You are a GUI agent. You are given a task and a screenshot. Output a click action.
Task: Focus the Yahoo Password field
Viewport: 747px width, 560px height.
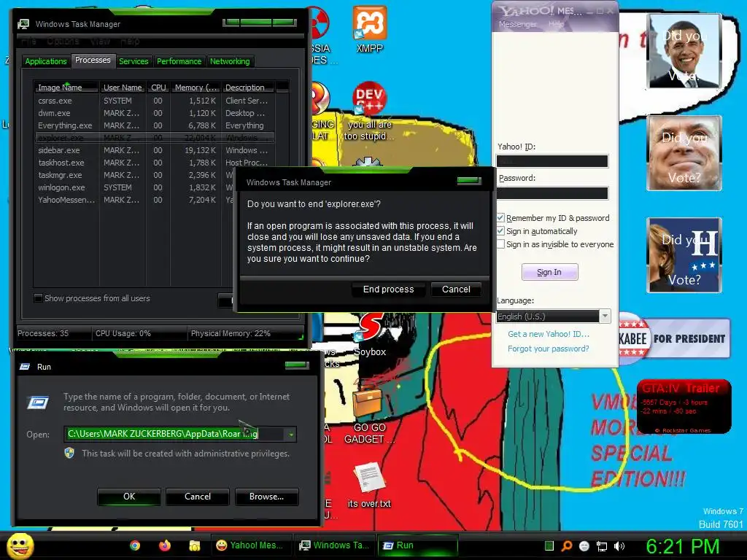(x=552, y=192)
